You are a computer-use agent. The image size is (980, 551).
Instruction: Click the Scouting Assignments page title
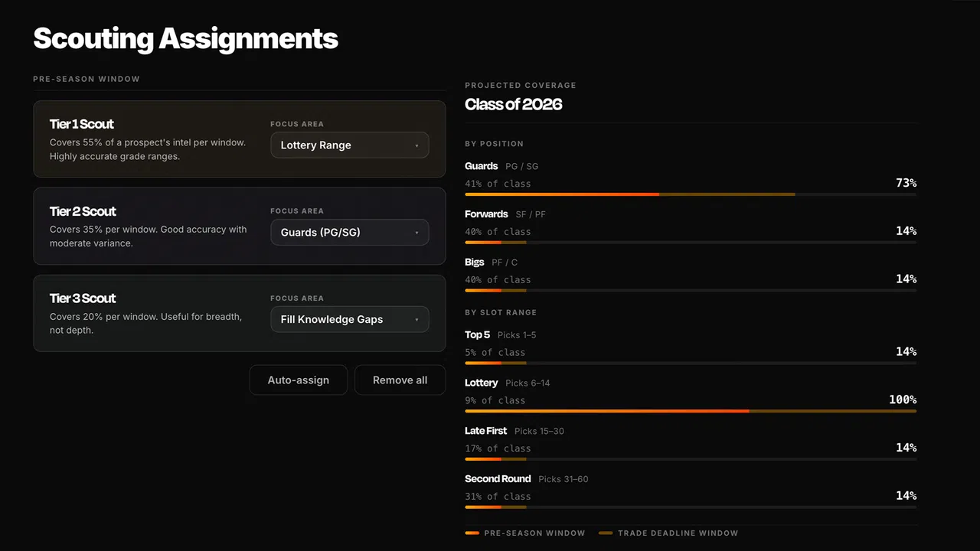tap(185, 38)
